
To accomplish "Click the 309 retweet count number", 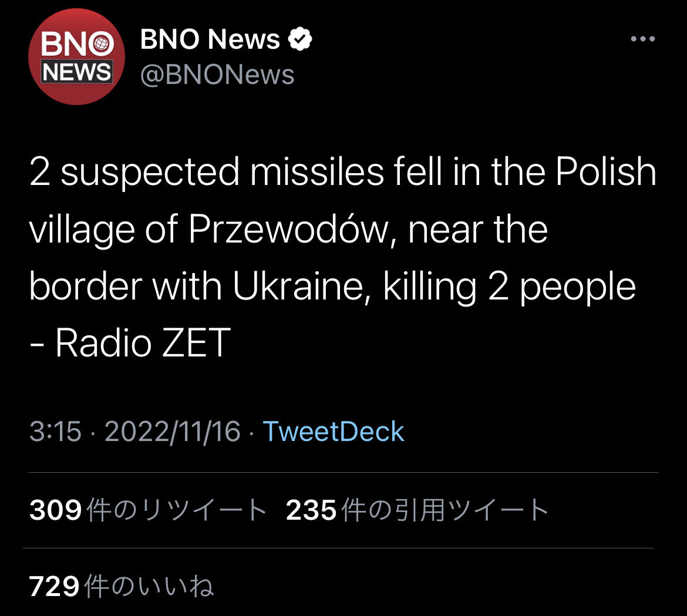I will pyautogui.click(x=55, y=510).
